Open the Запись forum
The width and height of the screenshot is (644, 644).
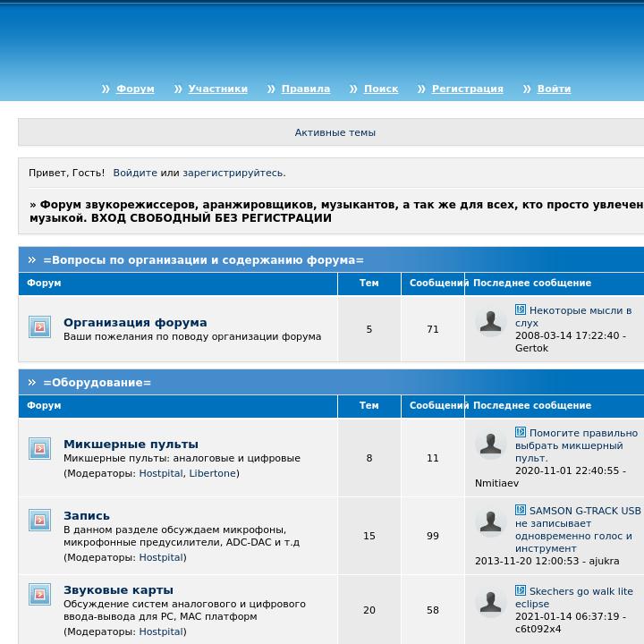87,515
